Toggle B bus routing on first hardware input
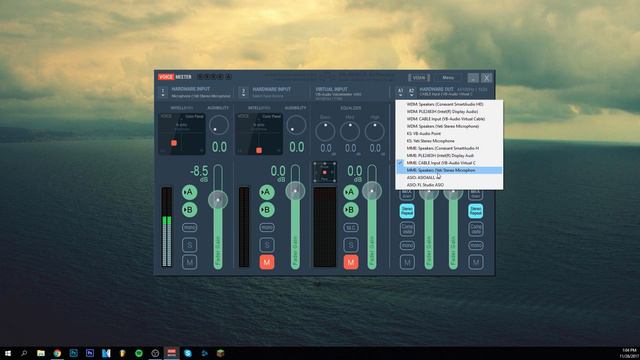The image size is (640, 360). [x=189, y=210]
